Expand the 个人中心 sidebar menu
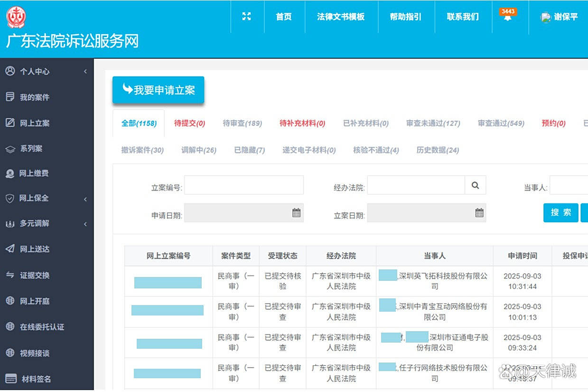The height and width of the screenshot is (392, 588). click(33, 71)
